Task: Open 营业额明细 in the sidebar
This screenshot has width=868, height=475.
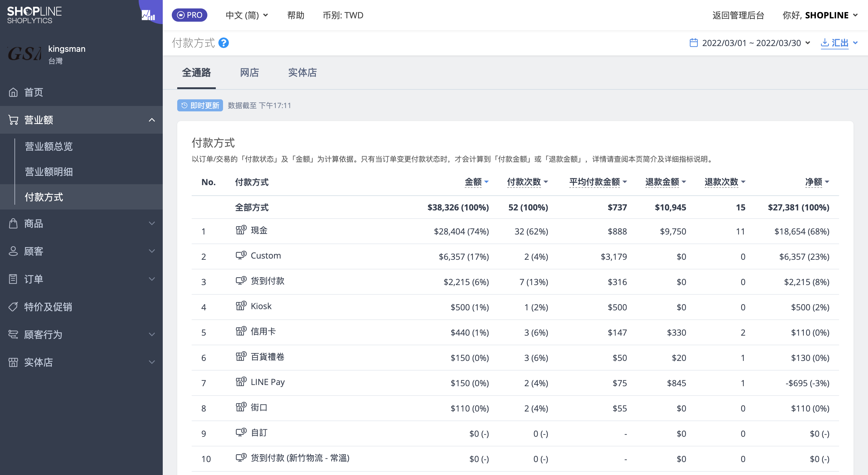Action: [49, 172]
